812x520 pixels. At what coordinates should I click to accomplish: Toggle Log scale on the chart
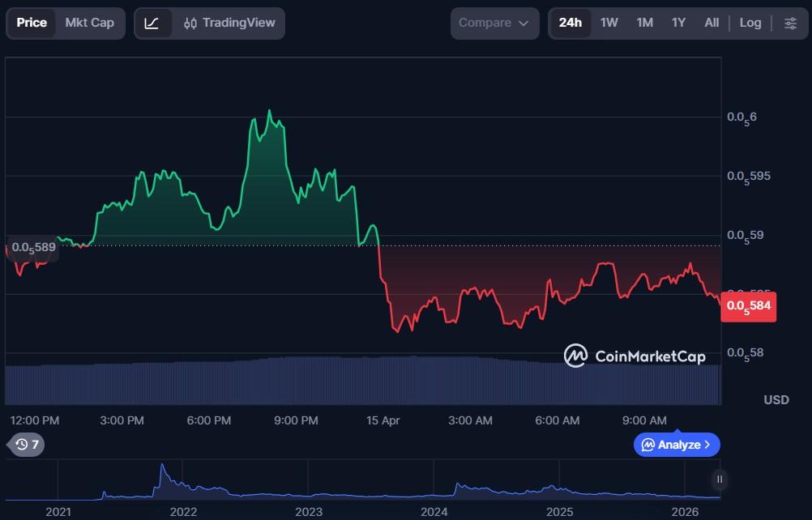[750, 23]
